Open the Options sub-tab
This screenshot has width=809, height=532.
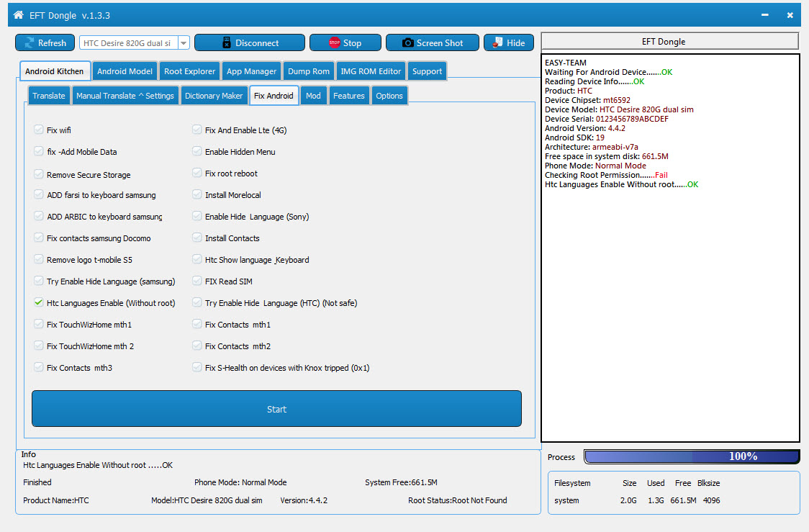click(x=389, y=96)
